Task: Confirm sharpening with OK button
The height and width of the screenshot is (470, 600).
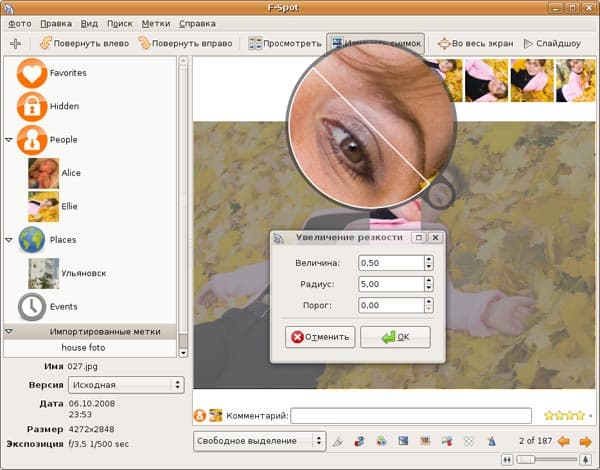Action: click(x=395, y=337)
